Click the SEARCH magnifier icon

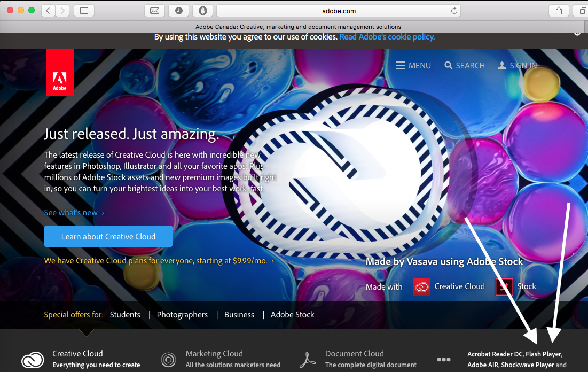click(x=448, y=65)
